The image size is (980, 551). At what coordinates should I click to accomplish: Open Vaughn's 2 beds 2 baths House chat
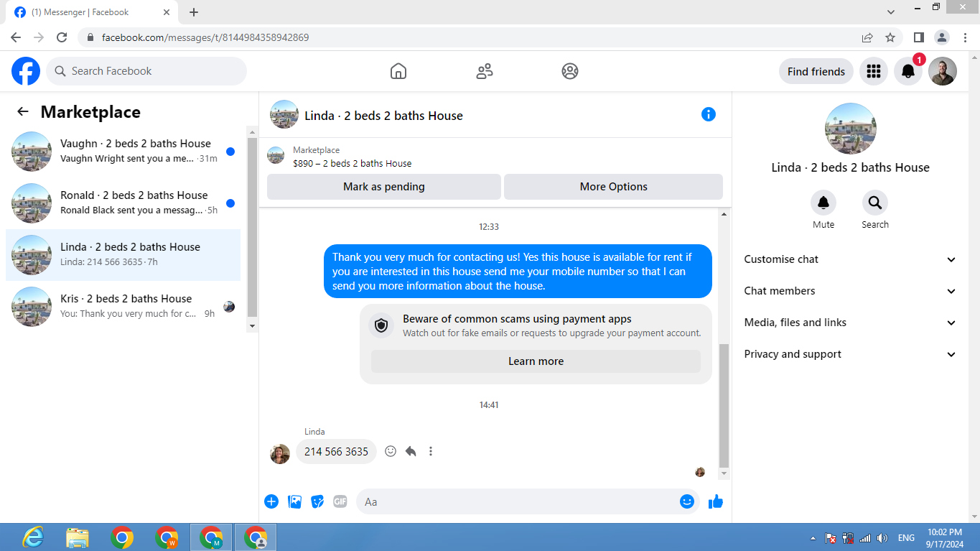click(x=123, y=152)
